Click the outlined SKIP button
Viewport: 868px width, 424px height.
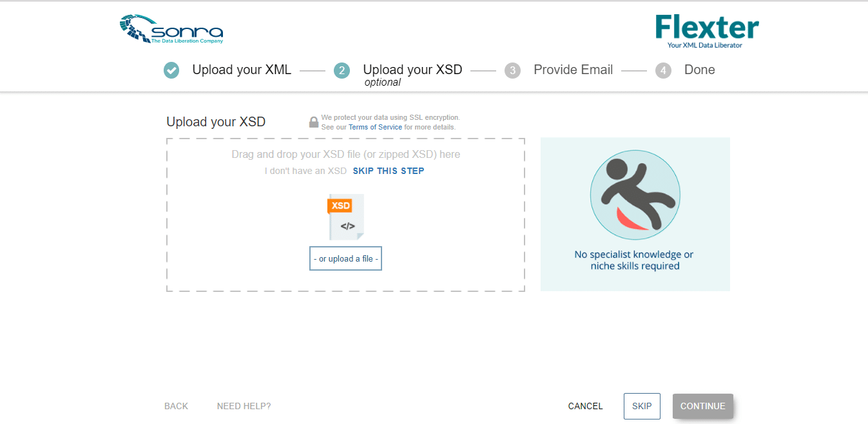(642, 406)
